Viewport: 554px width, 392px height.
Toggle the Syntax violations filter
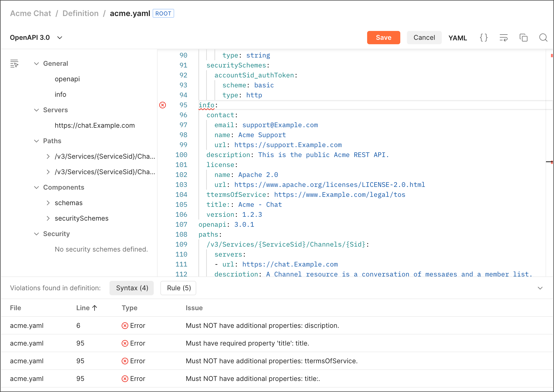(x=132, y=288)
